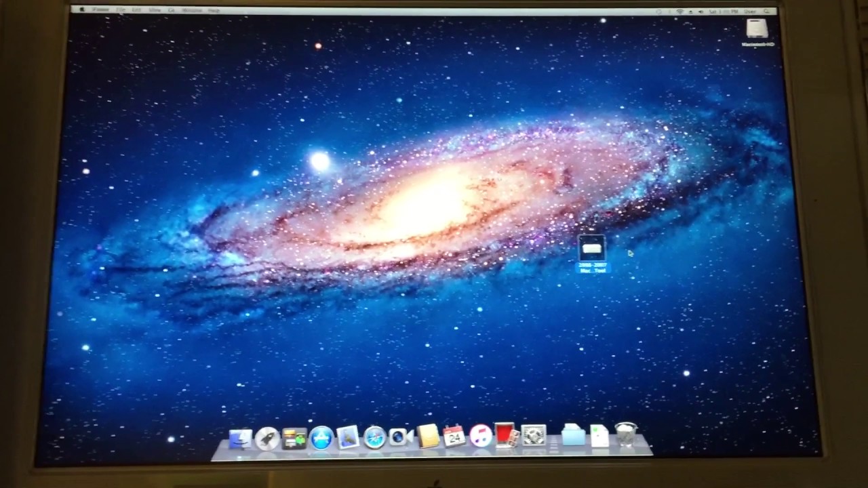Open Finder from the Dock
This screenshot has width=868, height=488.
pyautogui.click(x=239, y=439)
